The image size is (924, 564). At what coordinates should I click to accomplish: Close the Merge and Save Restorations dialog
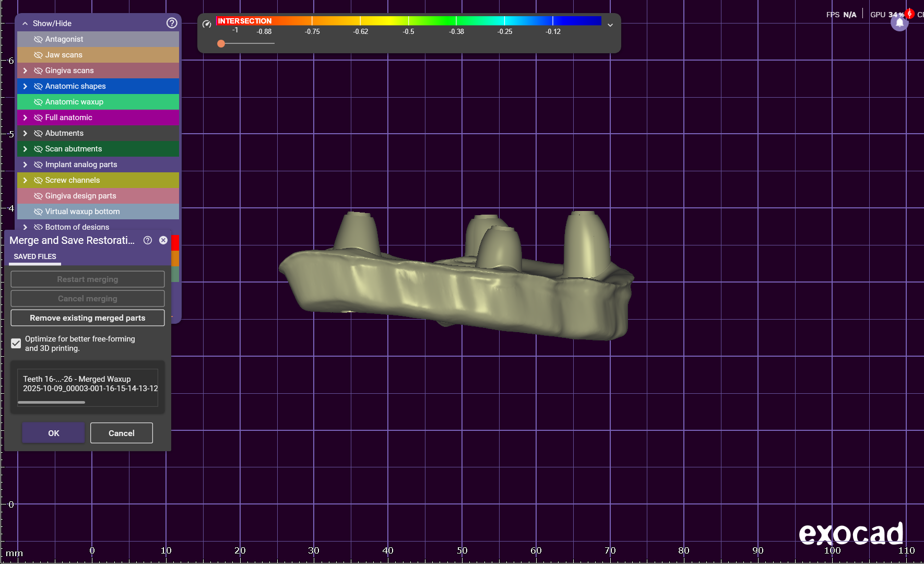tap(163, 240)
